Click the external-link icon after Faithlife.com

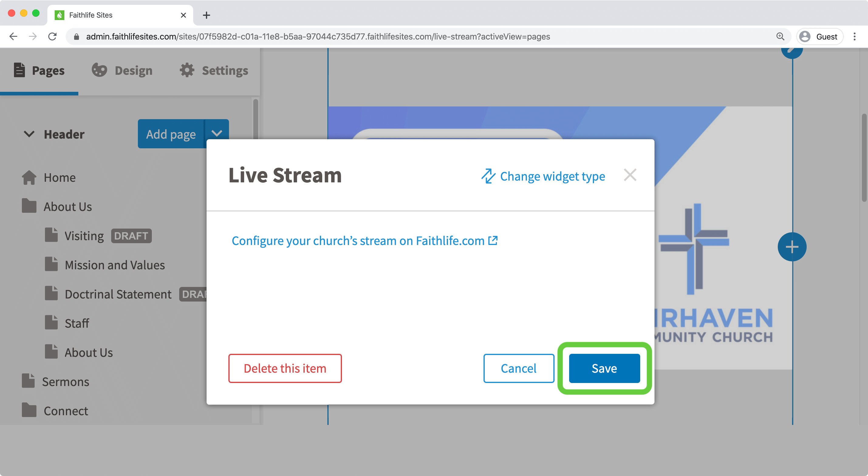[x=493, y=240]
